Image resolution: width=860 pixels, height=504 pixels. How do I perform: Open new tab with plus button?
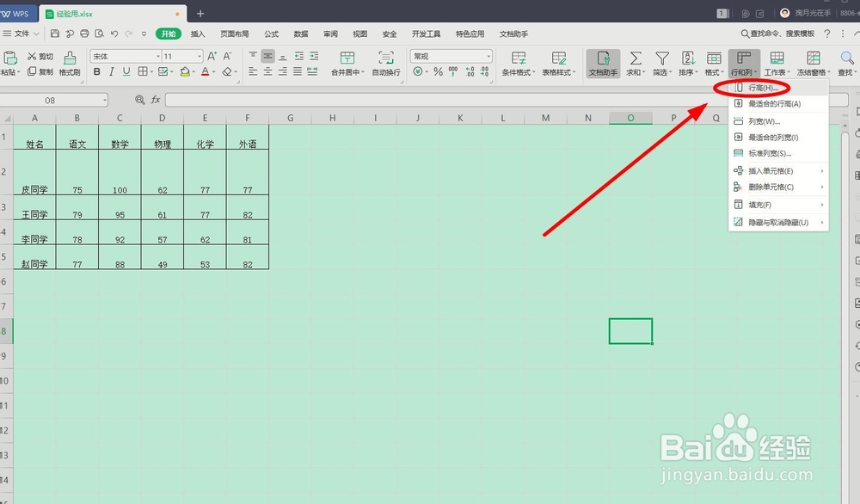click(x=200, y=13)
